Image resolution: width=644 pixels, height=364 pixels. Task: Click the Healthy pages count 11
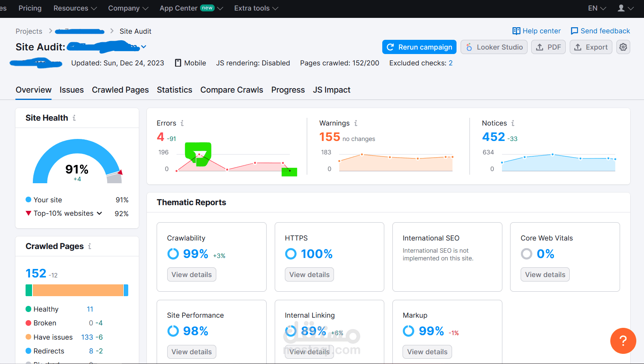coord(90,309)
